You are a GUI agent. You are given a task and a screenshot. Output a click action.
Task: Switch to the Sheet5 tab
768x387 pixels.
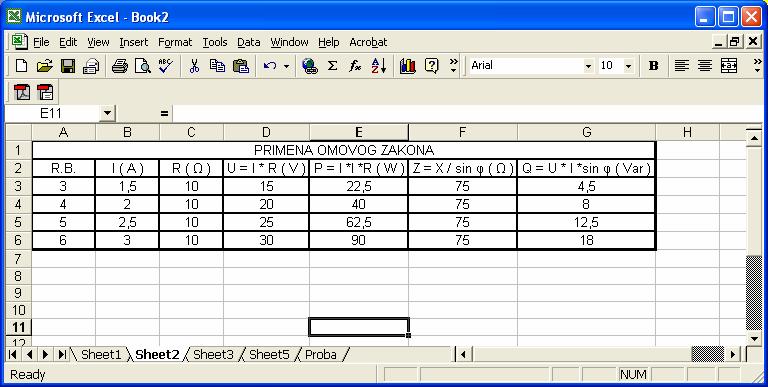[x=269, y=354]
